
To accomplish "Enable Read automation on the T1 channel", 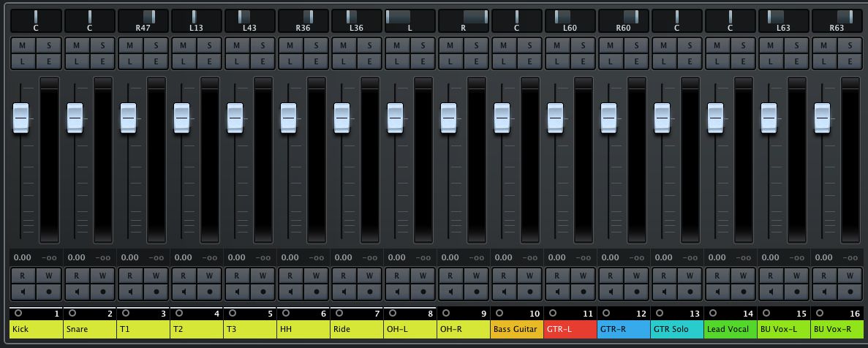I will point(129,275).
